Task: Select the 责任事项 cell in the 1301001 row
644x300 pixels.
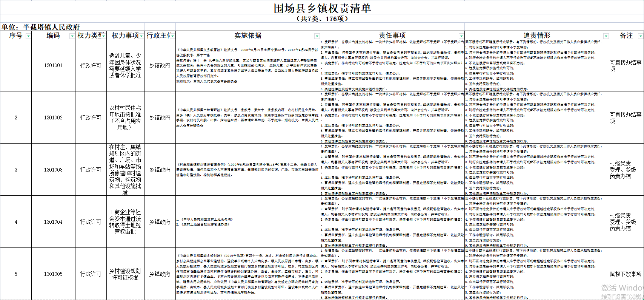Action: click(392, 65)
